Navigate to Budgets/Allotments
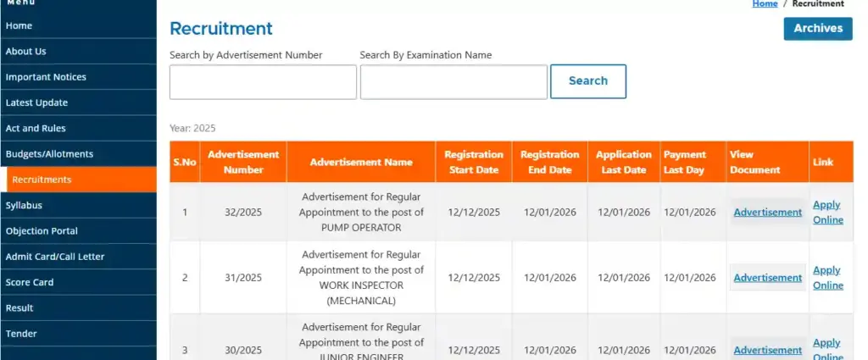The image size is (868, 360). coord(49,154)
